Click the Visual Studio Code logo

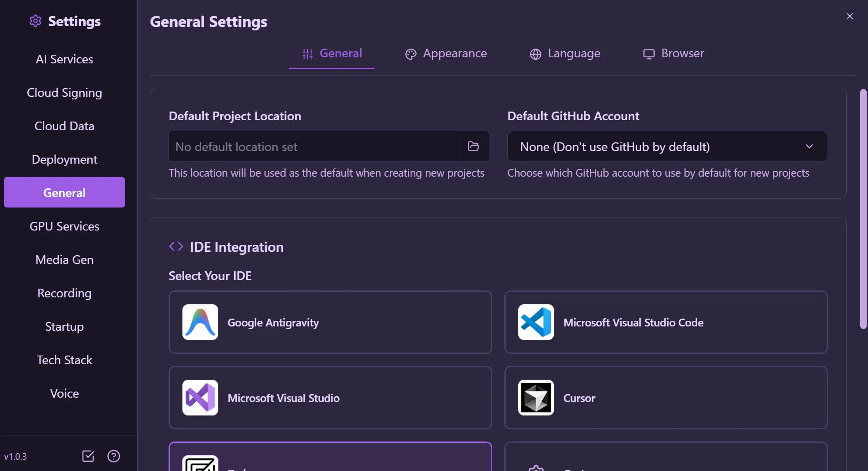536,322
